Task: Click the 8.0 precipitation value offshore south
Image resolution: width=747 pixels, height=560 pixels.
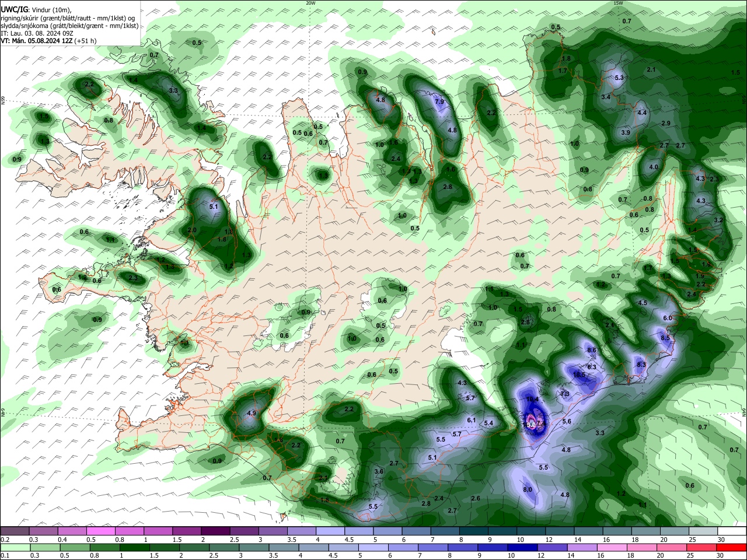Action: (528, 489)
